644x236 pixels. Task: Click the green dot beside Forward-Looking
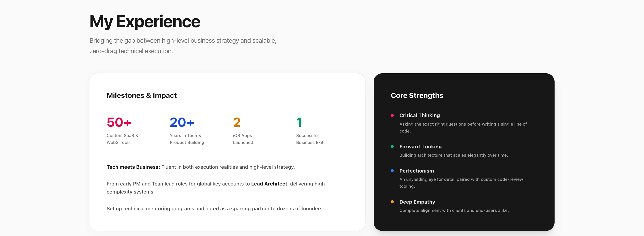(x=392, y=147)
